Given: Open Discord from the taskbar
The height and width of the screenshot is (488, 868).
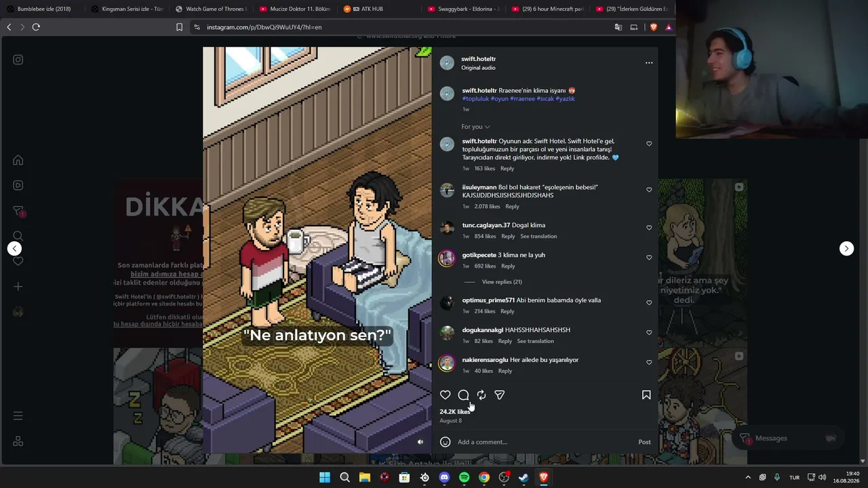Looking at the screenshot, I should click(x=444, y=477).
